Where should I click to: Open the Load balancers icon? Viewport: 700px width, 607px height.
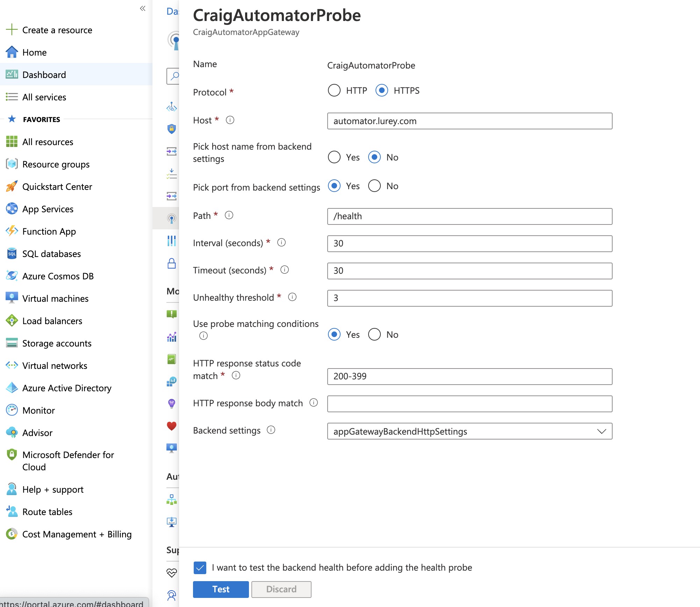[x=12, y=321]
